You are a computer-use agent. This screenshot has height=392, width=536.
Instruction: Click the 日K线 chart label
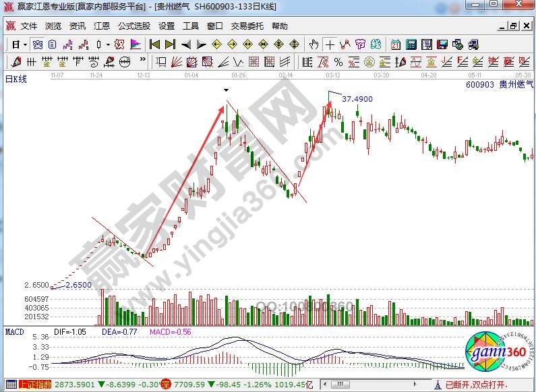pyautogui.click(x=16, y=79)
